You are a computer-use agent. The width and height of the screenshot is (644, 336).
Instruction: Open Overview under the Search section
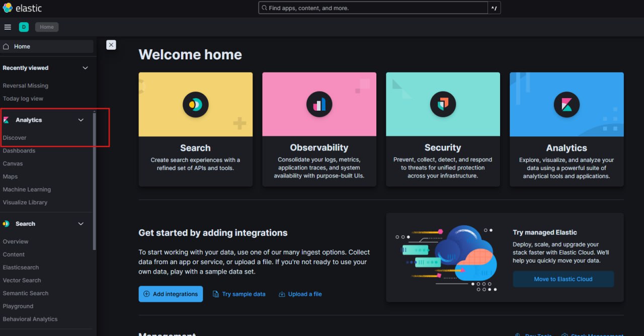(16, 241)
